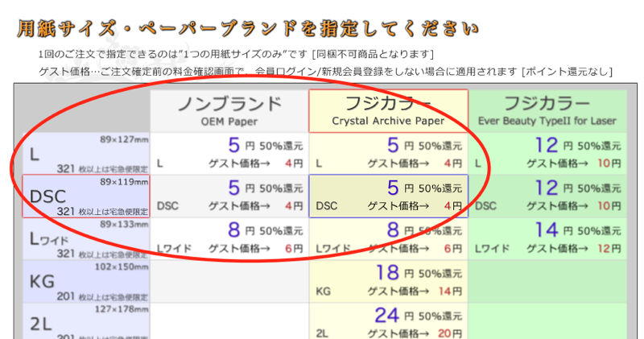This screenshot has height=339, width=644.
Task: Click the ポイント還元なし note text
Action: point(567,72)
